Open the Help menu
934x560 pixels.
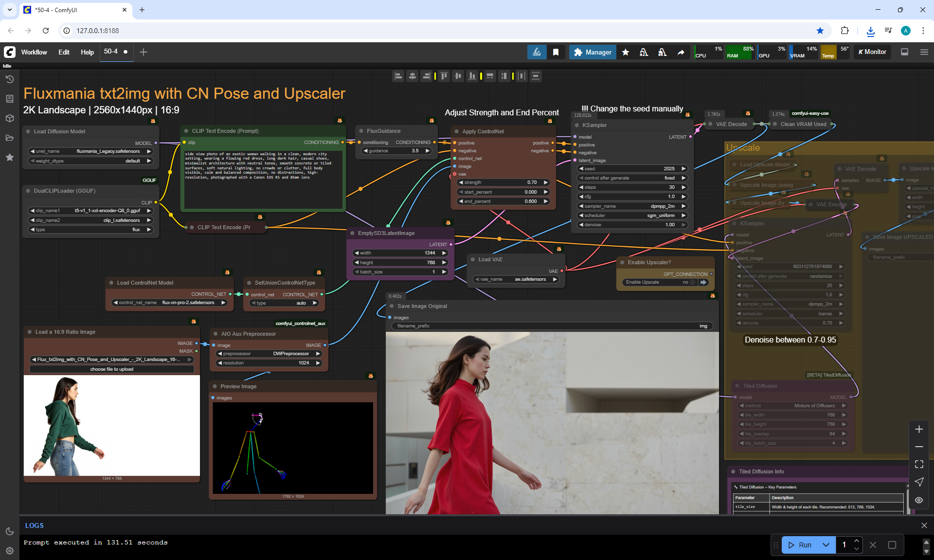(87, 52)
